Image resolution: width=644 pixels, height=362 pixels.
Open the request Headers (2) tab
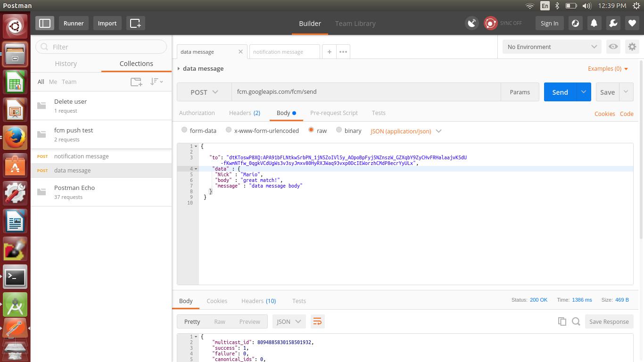245,113
